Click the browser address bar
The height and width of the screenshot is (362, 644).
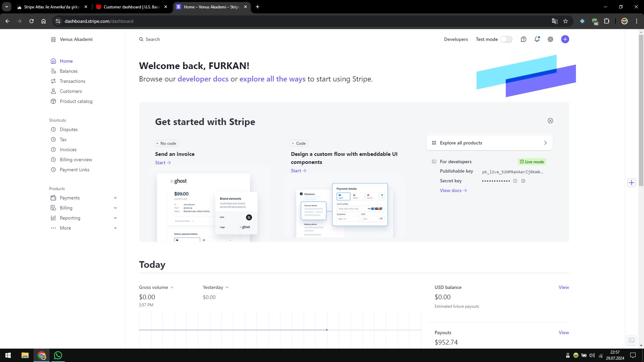tap(302, 21)
